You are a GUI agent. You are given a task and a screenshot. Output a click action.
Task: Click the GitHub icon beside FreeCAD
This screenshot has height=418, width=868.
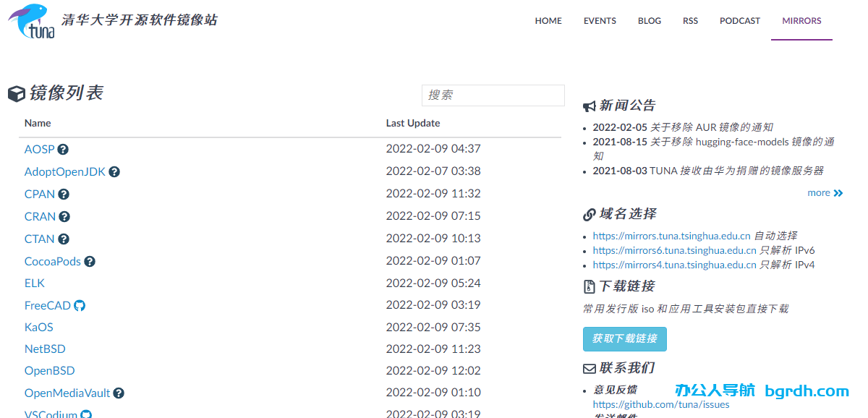pos(80,306)
